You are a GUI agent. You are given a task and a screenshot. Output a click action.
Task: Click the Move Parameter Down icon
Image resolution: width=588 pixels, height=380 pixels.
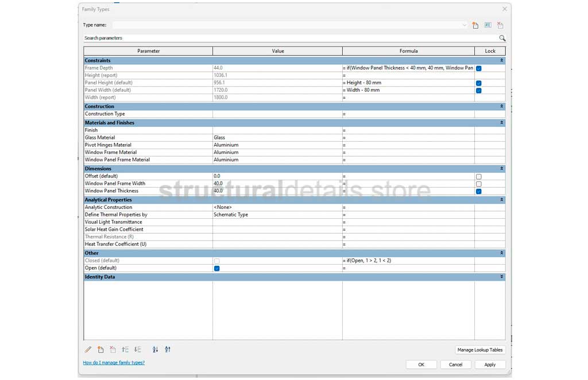(137, 350)
